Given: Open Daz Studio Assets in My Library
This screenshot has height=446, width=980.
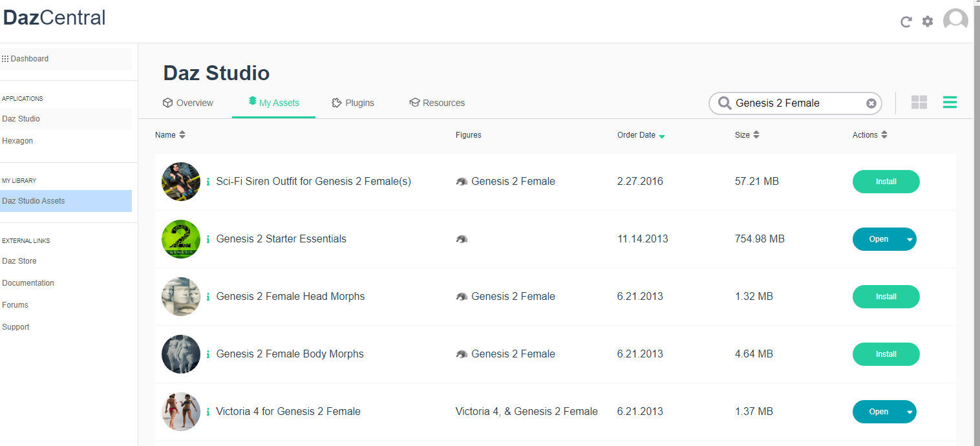Looking at the screenshot, I should coord(66,201).
